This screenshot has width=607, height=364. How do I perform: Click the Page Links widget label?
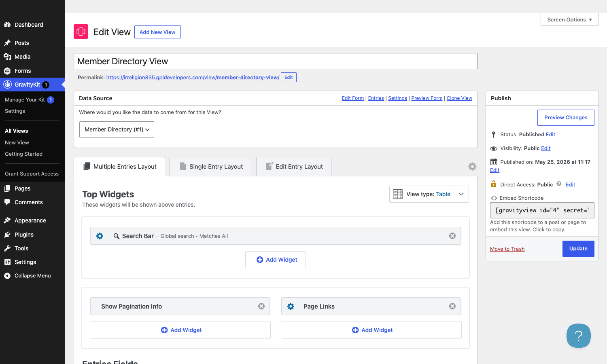point(319,306)
